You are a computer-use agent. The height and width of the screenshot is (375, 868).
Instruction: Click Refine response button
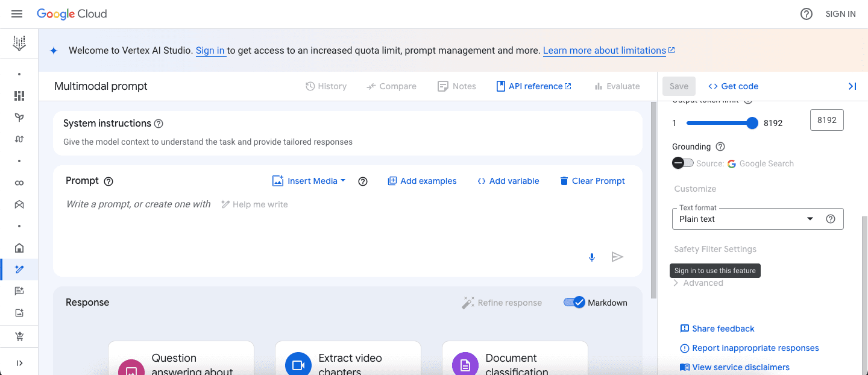pos(502,303)
